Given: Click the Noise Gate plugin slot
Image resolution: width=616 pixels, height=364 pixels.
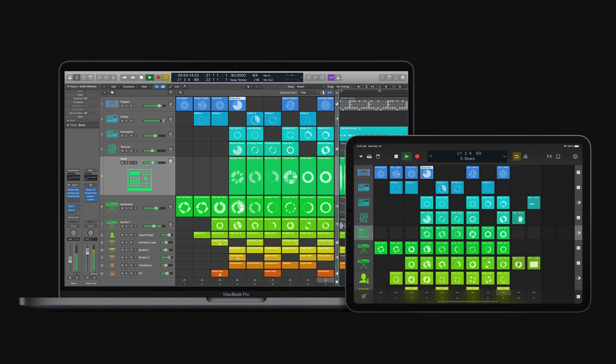Looking at the screenshot, I should [x=73, y=190].
